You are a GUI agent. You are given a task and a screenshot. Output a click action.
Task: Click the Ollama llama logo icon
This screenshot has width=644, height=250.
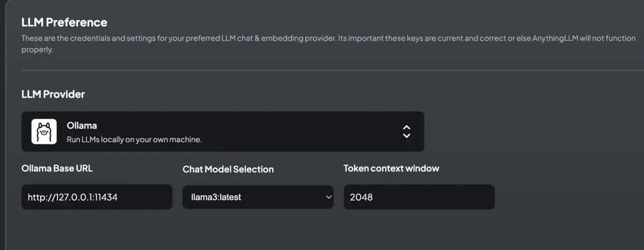(43, 131)
